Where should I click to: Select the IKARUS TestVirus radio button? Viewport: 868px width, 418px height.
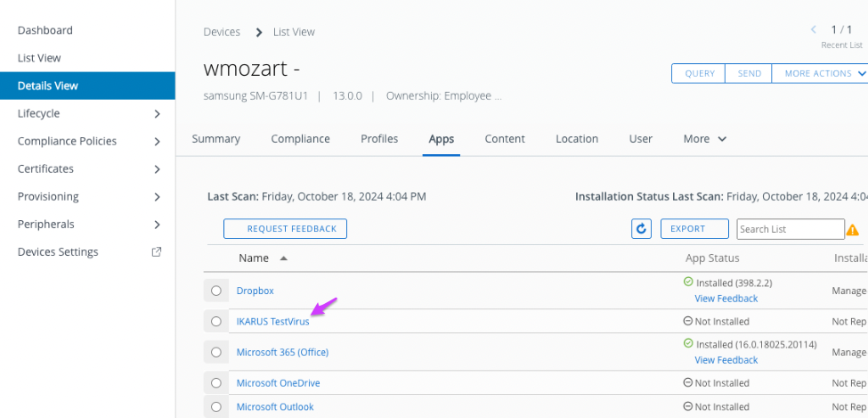click(x=216, y=321)
